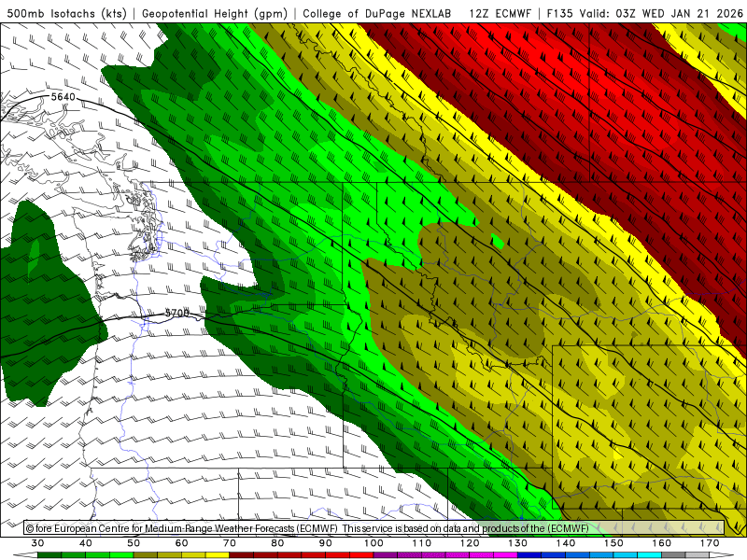Click the 130 value on the color scale
The height and width of the screenshot is (560, 747).
click(x=518, y=543)
